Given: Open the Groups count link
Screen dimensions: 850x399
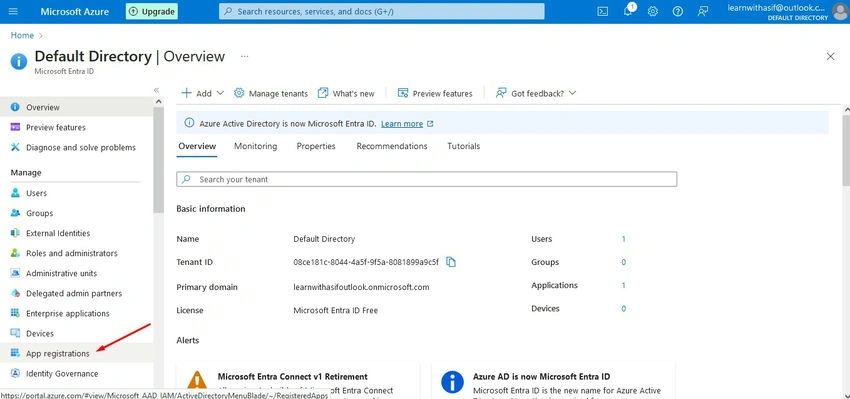Looking at the screenshot, I should (623, 262).
